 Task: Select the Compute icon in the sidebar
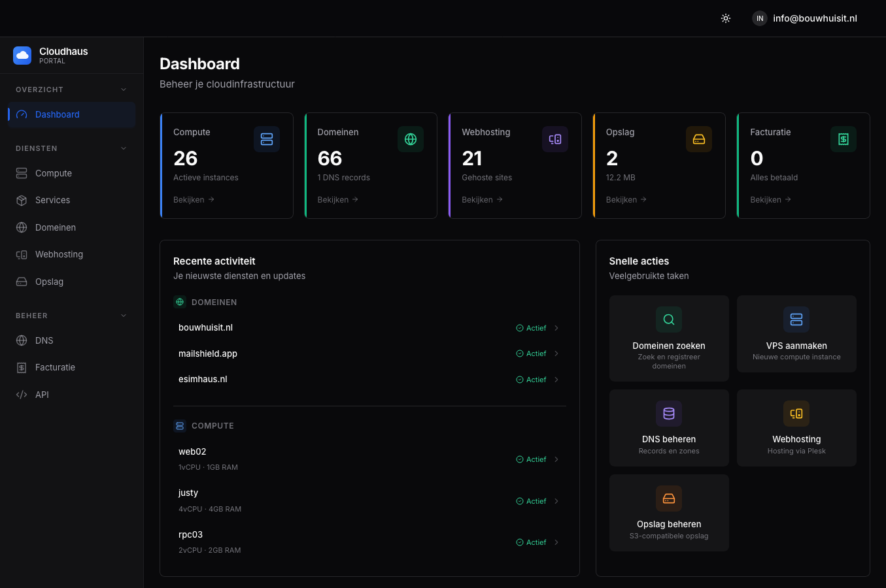(22, 173)
